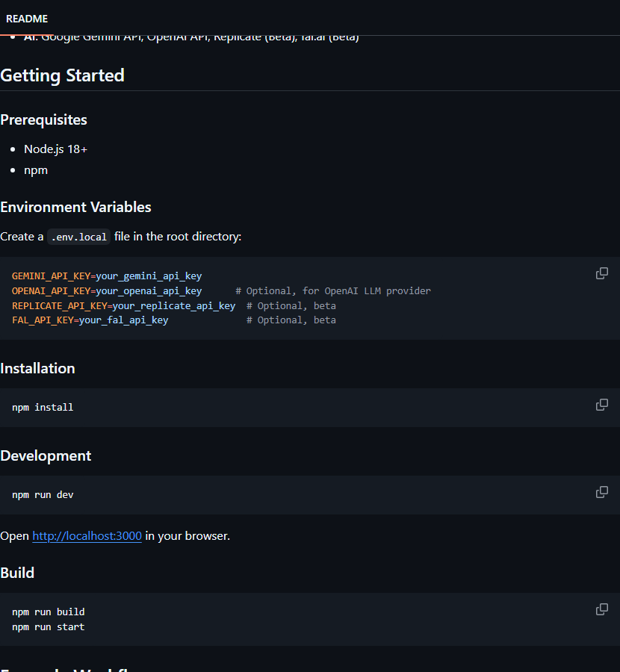Click the npm prerequisite list item
The height and width of the screenshot is (672, 620).
36,170
